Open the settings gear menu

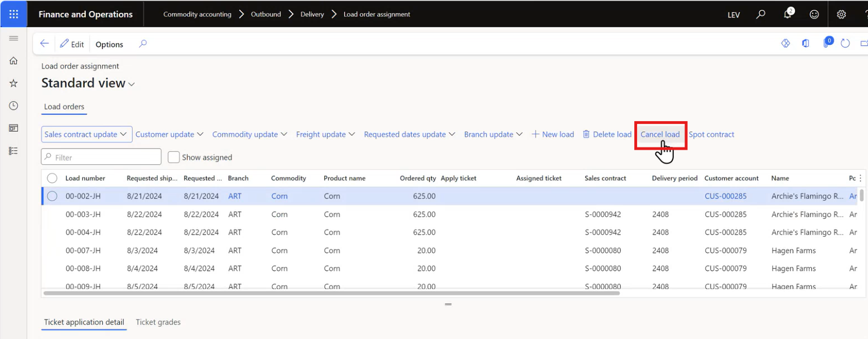pos(841,15)
